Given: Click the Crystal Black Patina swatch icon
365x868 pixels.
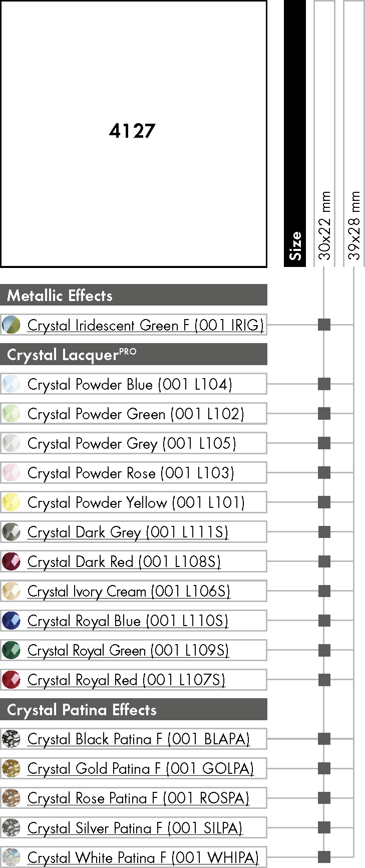Looking at the screenshot, I should (x=11, y=739).
